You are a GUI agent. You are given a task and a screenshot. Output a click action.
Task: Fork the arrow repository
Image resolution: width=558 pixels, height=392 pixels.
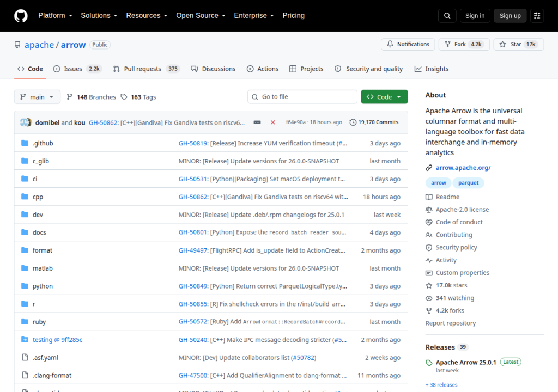click(464, 44)
